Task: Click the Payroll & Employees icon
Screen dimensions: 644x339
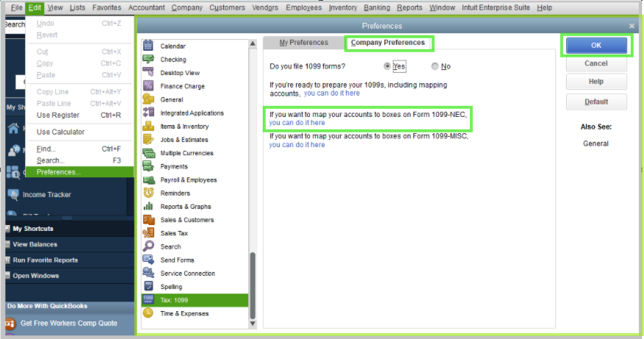Action: [x=148, y=179]
